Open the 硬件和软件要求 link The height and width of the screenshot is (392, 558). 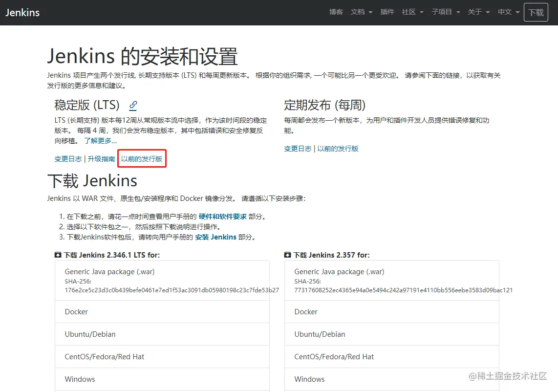(x=222, y=217)
